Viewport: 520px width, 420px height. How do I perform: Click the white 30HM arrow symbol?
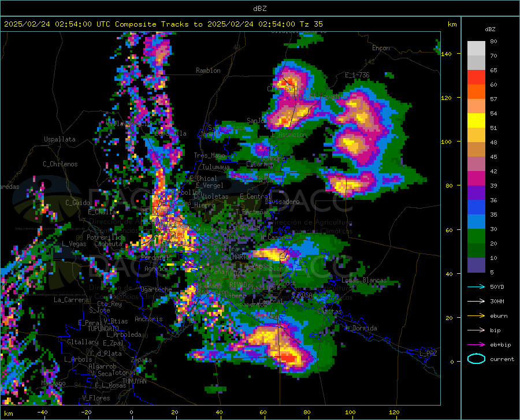pyautogui.click(x=476, y=302)
